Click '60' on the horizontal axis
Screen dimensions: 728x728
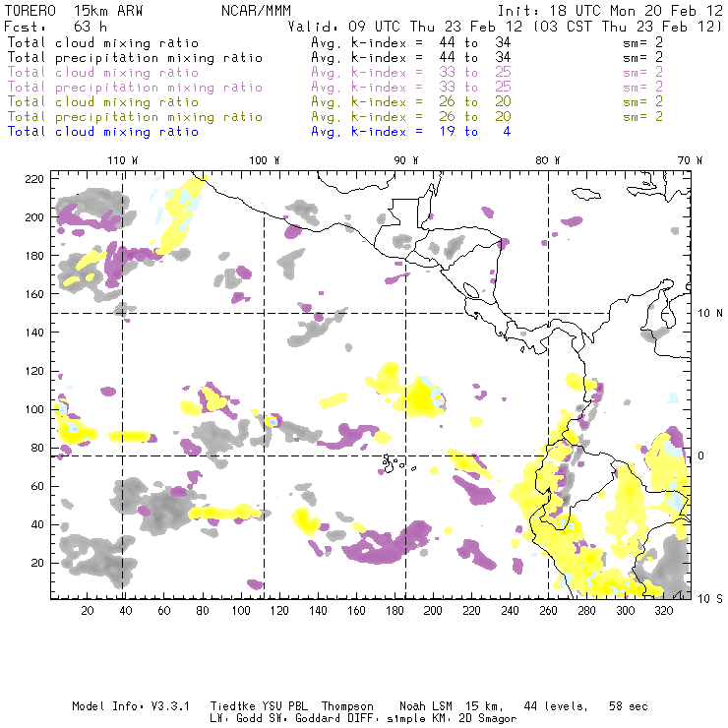[x=164, y=611]
